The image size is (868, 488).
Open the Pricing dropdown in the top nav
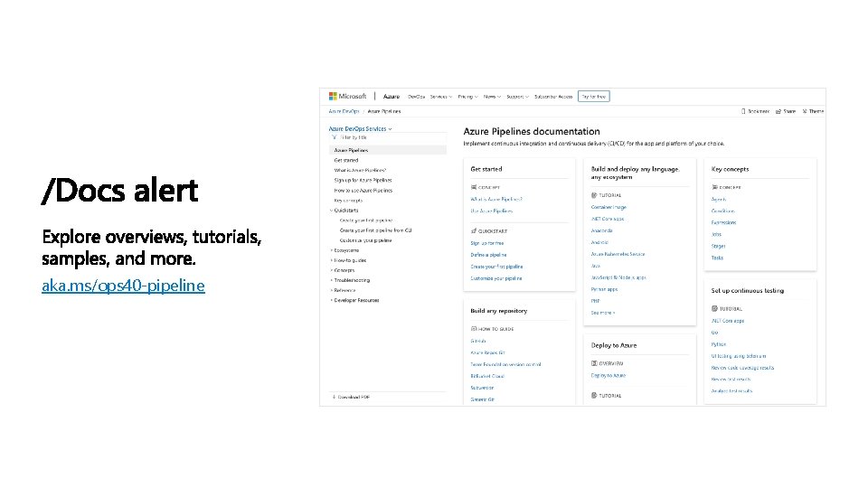(x=467, y=97)
